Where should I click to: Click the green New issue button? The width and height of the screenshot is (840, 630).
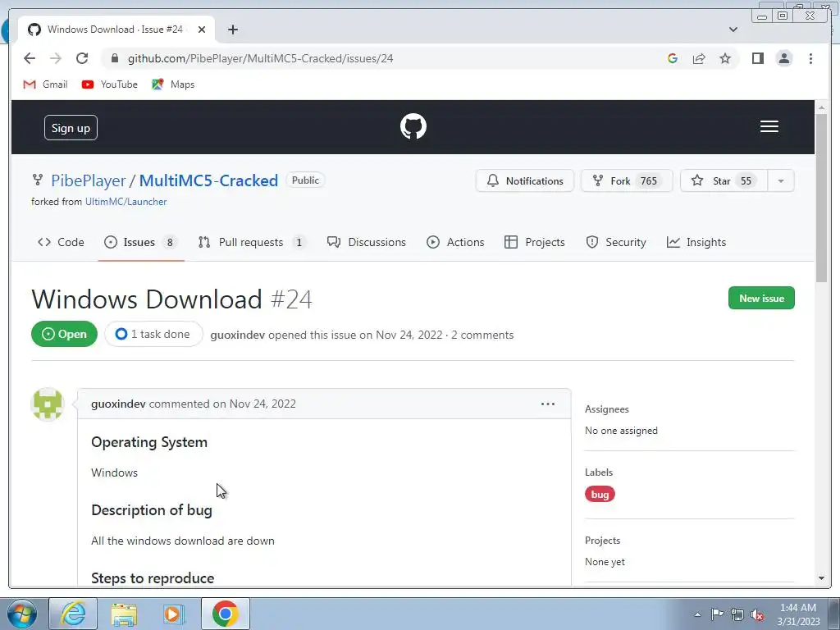[x=761, y=298]
